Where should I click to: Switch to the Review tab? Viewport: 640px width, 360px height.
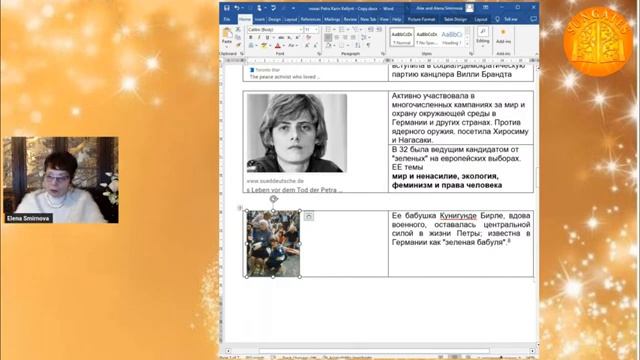(x=350, y=19)
